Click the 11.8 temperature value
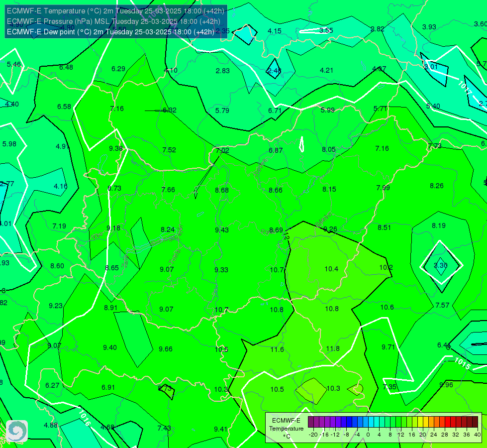The height and width of the screenshot is (448, 487). (333, 348)
